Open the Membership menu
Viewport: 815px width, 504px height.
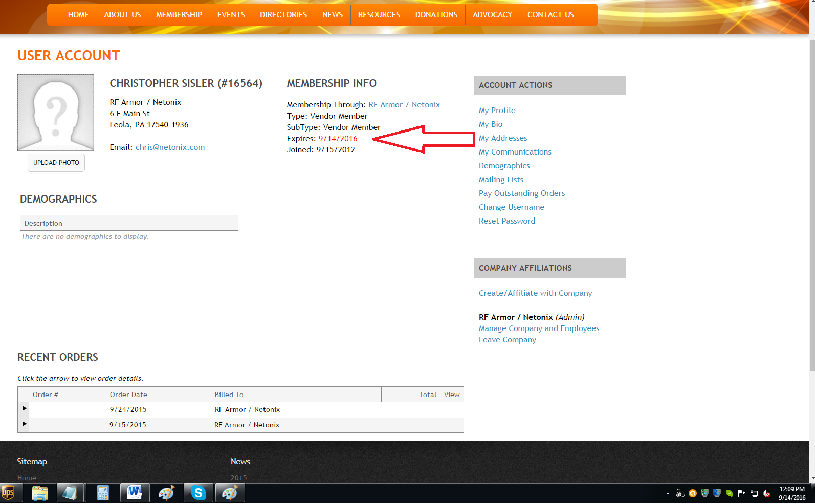[x=179, y=15]
